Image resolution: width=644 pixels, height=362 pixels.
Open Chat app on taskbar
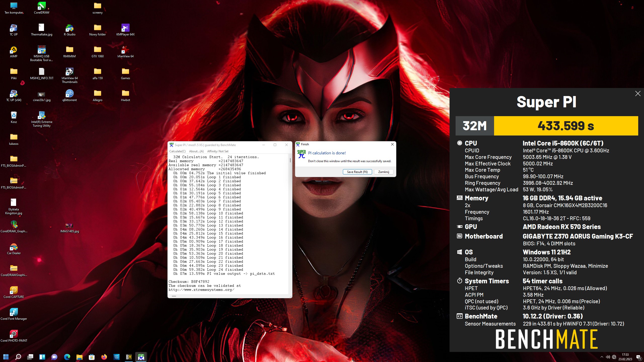[54, 357]
